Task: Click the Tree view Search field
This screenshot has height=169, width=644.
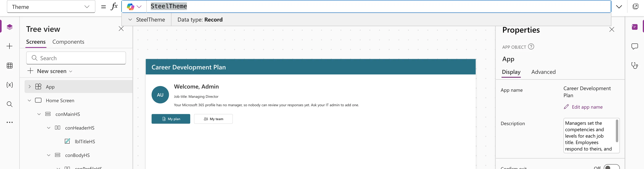Action: point(76,58)
